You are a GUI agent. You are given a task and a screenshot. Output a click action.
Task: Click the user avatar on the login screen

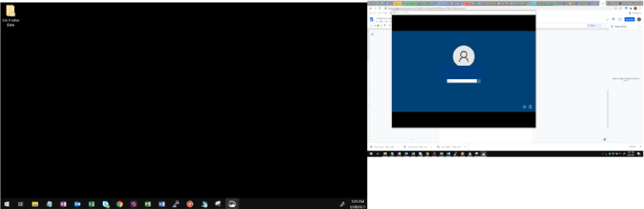click(x=464, y=56)
